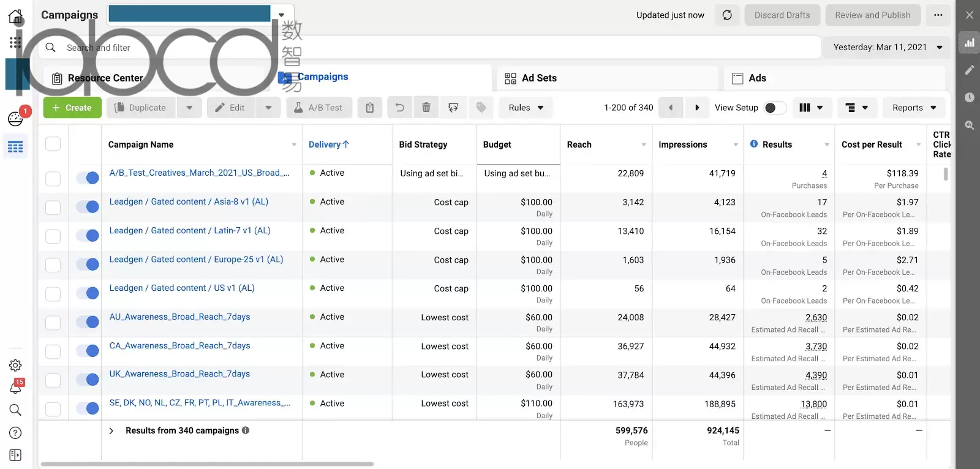The image size is (980, 469).
Task: Turn off the Leadgen Europe-25 v1 campaign toggle
Action: point(88,264)
